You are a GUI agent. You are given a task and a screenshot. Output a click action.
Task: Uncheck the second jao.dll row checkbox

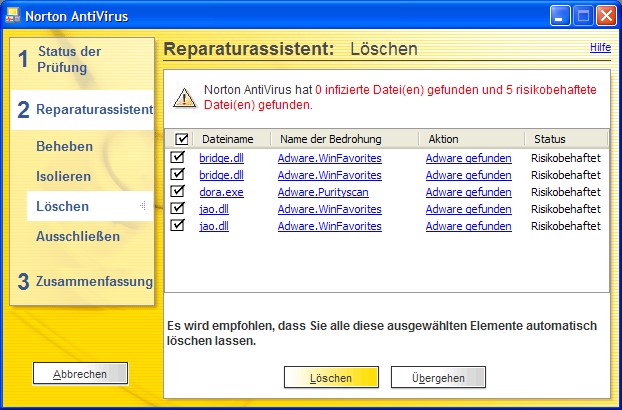point(177,226)
